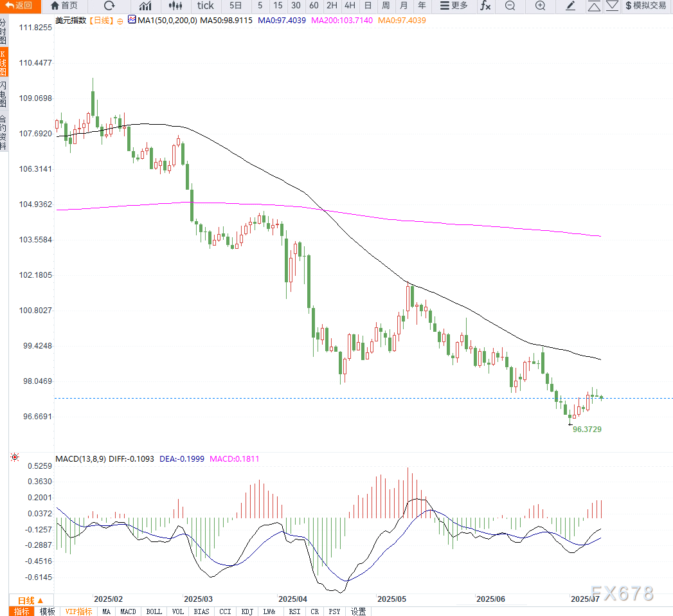673x616 pixels.
Task: Click the MA1 indicator chart icon
Action: [x=132, y=20]
